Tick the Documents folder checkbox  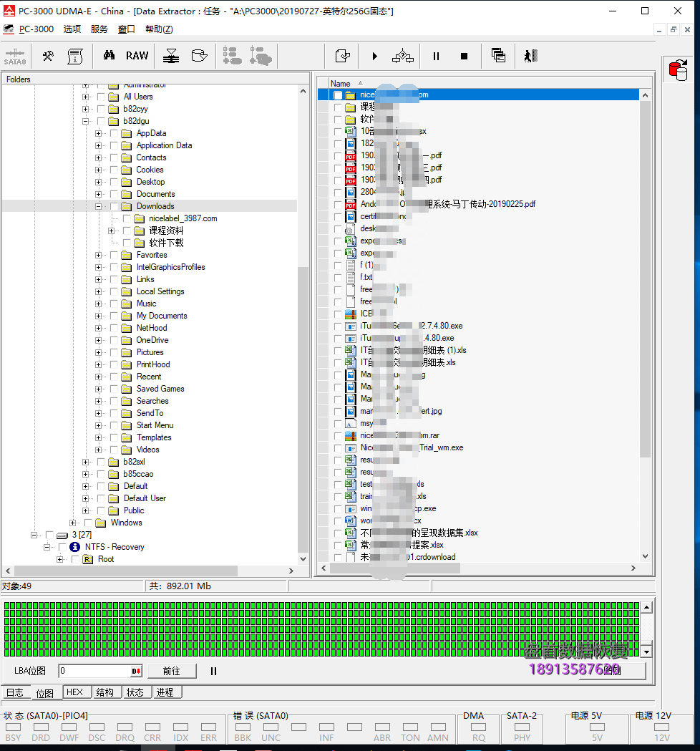[x=114, y=194]
